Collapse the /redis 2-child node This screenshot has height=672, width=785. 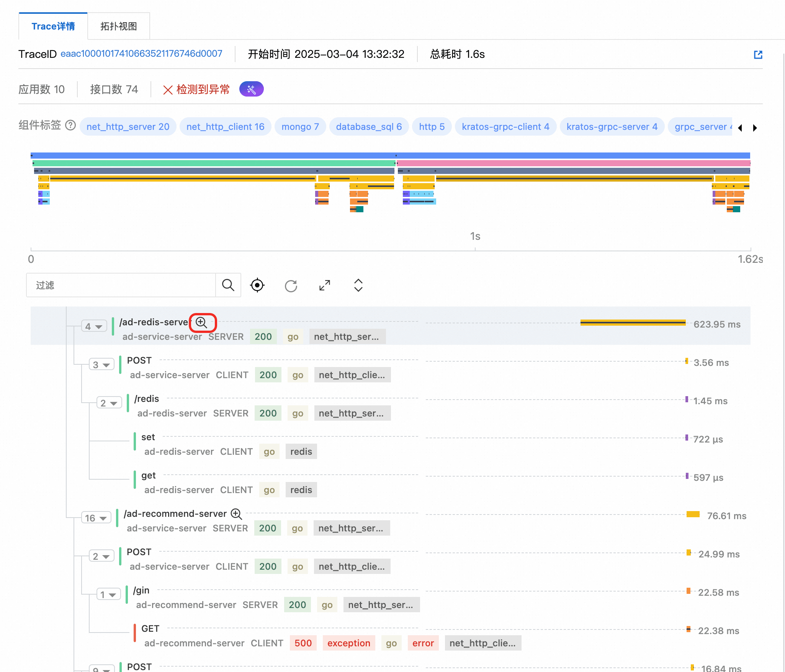[x=109, y=403]
